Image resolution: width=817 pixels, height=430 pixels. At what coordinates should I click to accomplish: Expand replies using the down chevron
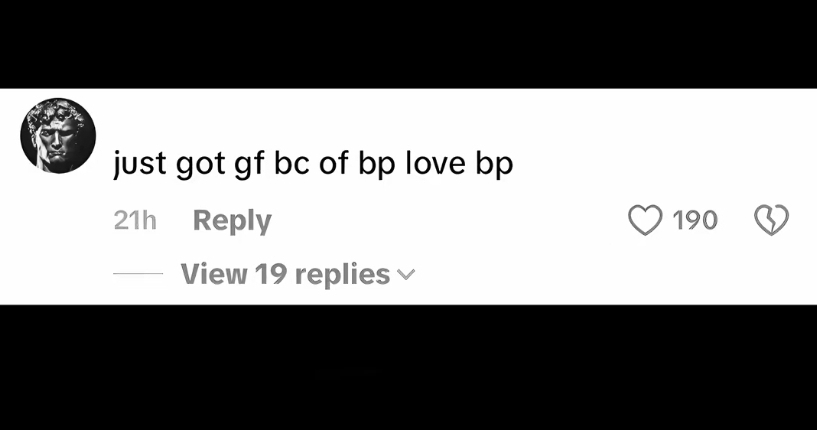[x=406, y=274]
